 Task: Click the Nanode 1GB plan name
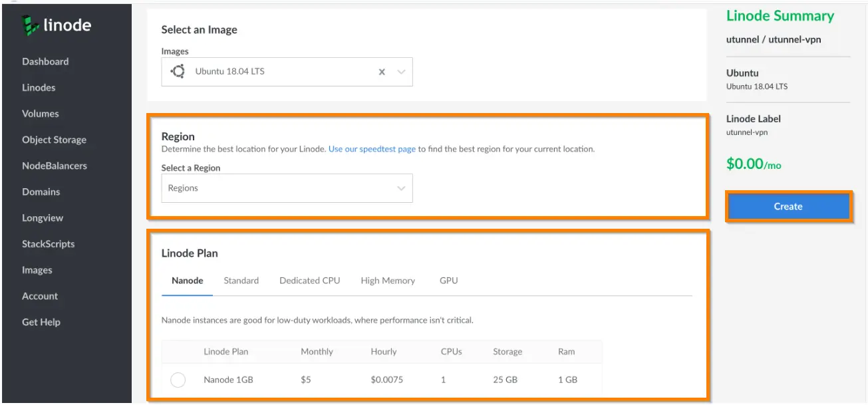(228, 380)
